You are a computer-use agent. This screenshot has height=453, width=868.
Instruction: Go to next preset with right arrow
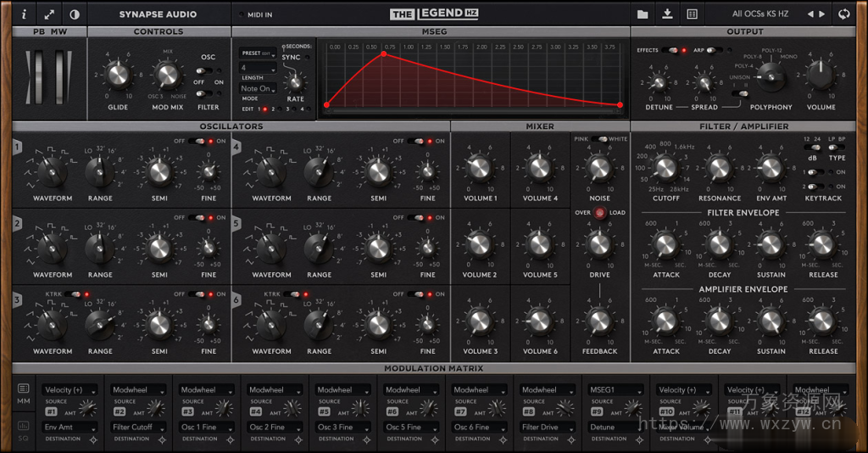pyautogui.click(x=822, y=14)
